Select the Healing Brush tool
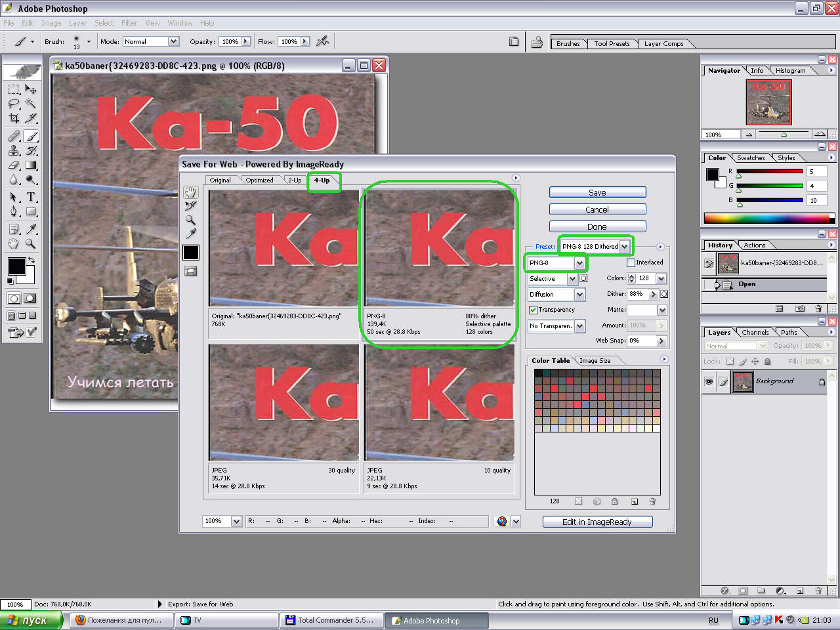 pyautogui.click(x=14, y=136)
